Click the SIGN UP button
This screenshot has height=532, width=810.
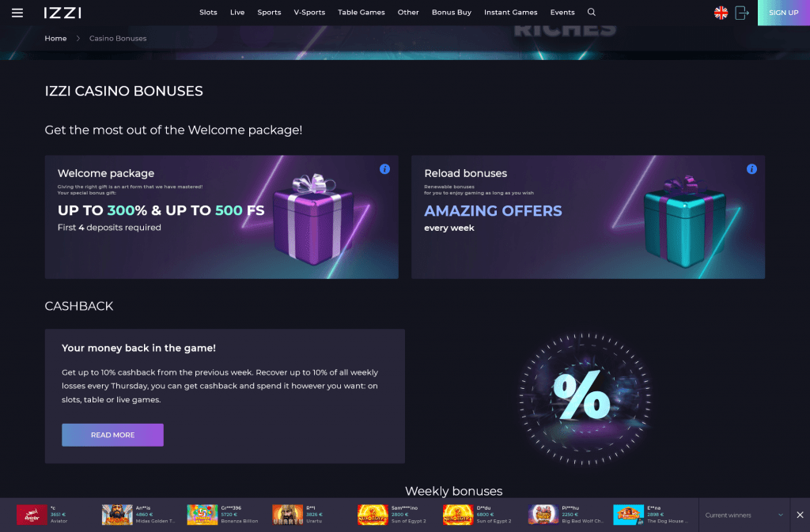click(784, 13)
